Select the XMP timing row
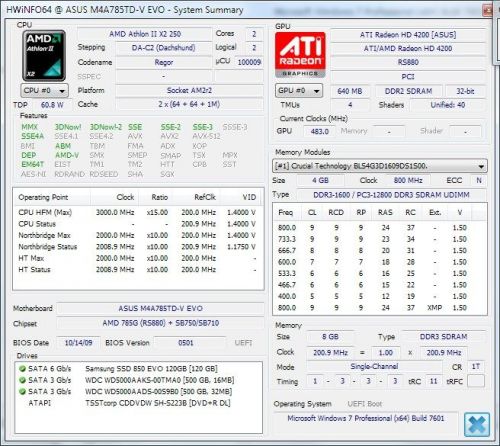 380,307
